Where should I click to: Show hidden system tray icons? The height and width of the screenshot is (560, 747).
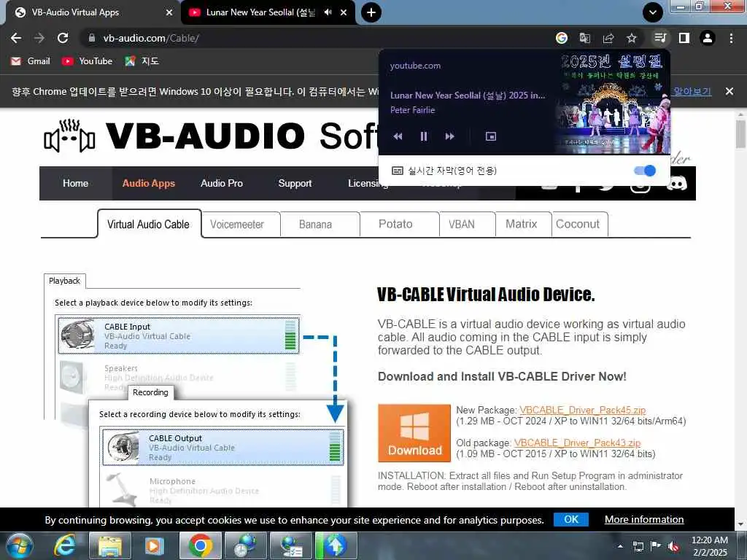click(x=620, y=546)
